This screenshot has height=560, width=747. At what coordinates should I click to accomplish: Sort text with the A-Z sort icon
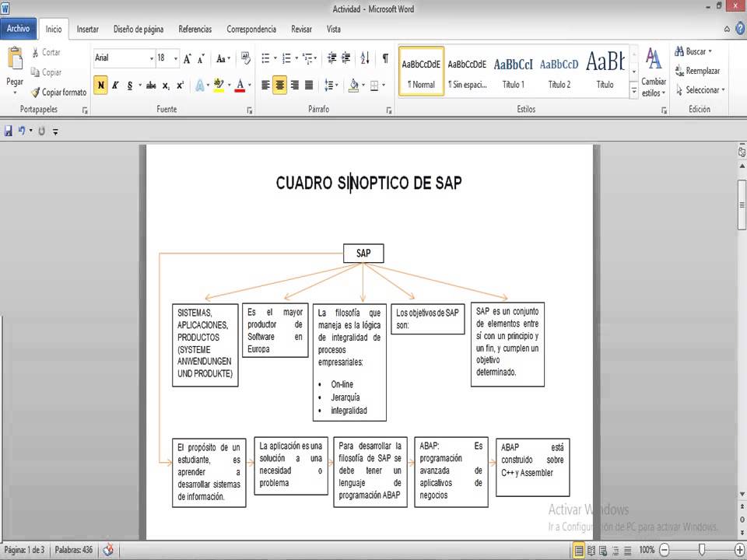[x=365, y=58]
